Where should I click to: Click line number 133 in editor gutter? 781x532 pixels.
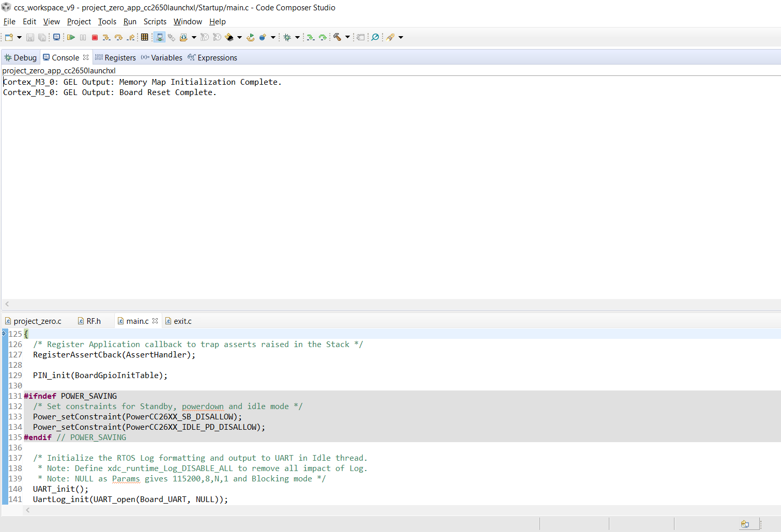[16, 417]
